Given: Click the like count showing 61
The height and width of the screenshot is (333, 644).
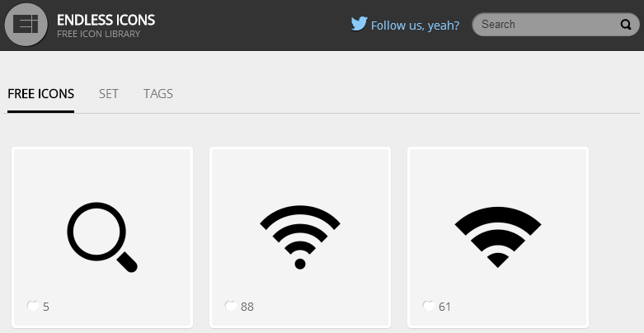Looking at the screenshot, I should [445, 307].
